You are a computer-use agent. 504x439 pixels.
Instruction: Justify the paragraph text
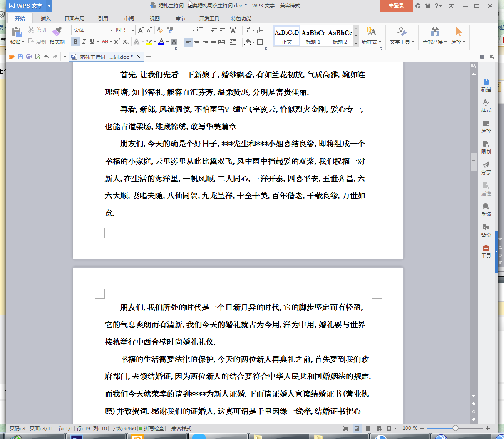click(x=214, y=42)
